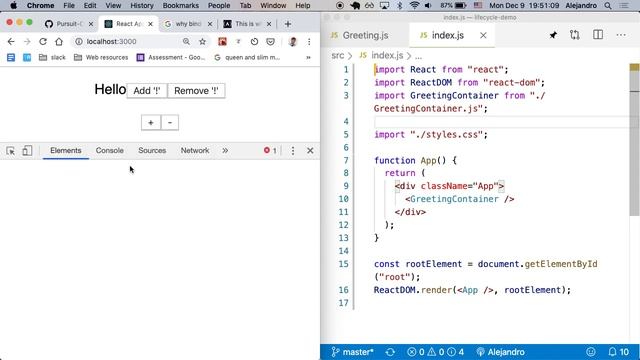
Task: Click the Wi-Fi icon in menu bar
Action: (414, 6)
